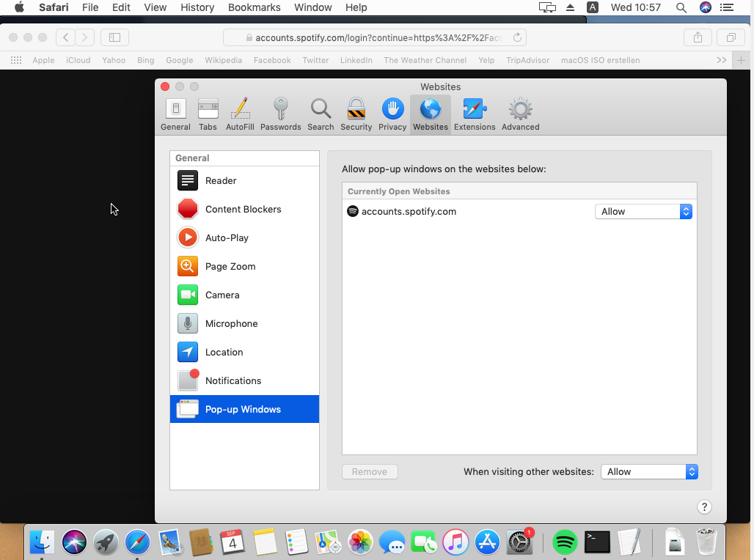Image resolution: width=754 pixels, height=560 pixels.
Task: Open the Privacy preferences pane
Action: tap(392, 114)
